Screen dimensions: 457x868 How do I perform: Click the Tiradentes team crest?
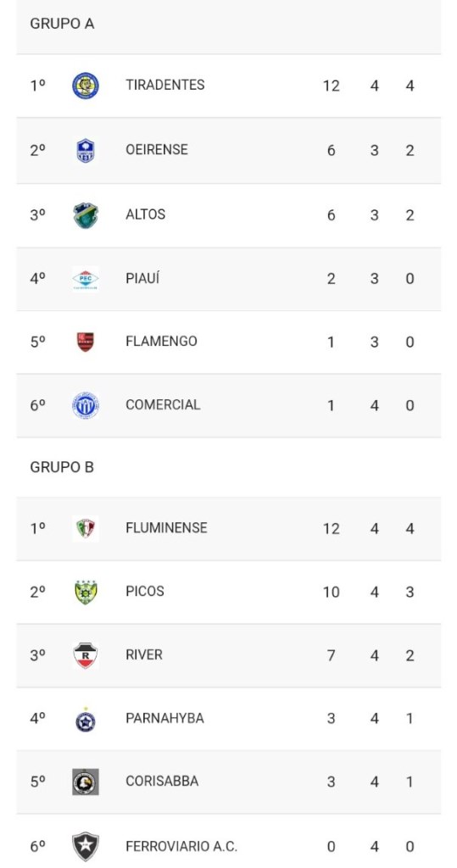coord(86,86)
